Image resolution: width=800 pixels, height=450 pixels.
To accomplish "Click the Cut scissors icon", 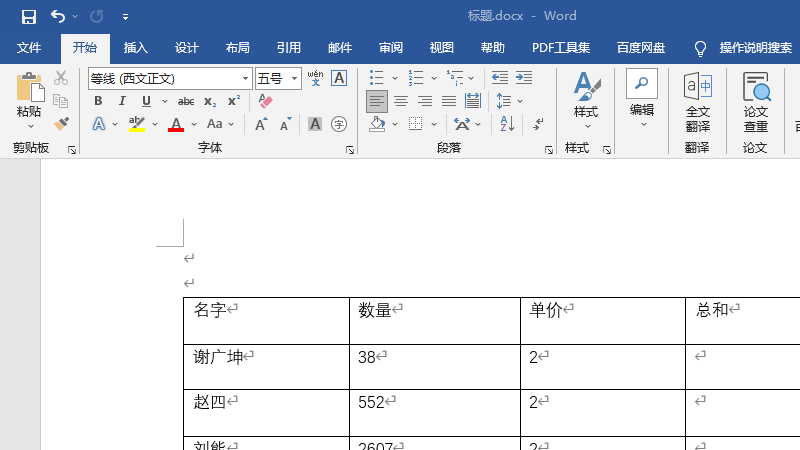I will (x=61, y=78).
